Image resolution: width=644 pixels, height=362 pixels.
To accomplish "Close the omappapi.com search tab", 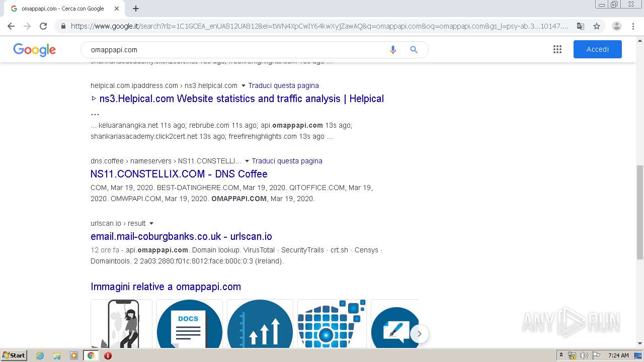I will pos(117,9).
